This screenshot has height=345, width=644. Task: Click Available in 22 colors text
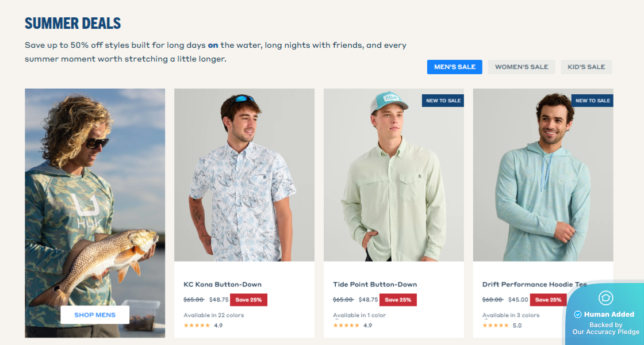tap(213, 316)
